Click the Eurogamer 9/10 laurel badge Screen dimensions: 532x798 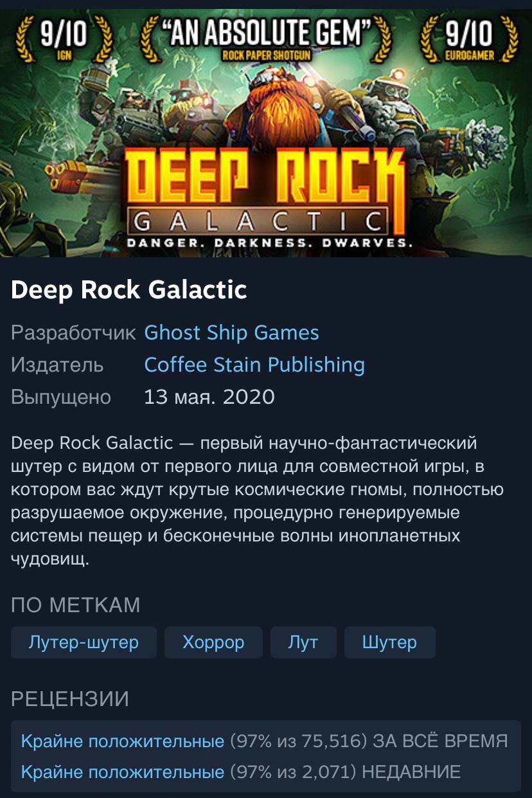[x=468, y=40]
